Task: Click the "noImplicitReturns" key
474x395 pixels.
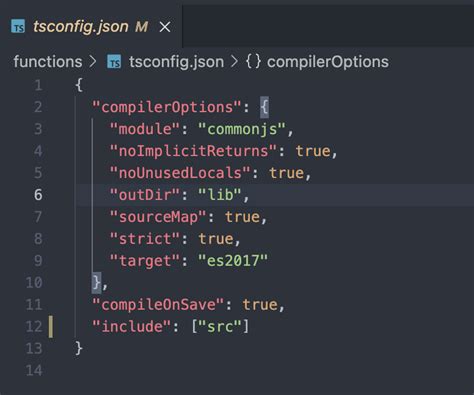Action: click(193, 151)
